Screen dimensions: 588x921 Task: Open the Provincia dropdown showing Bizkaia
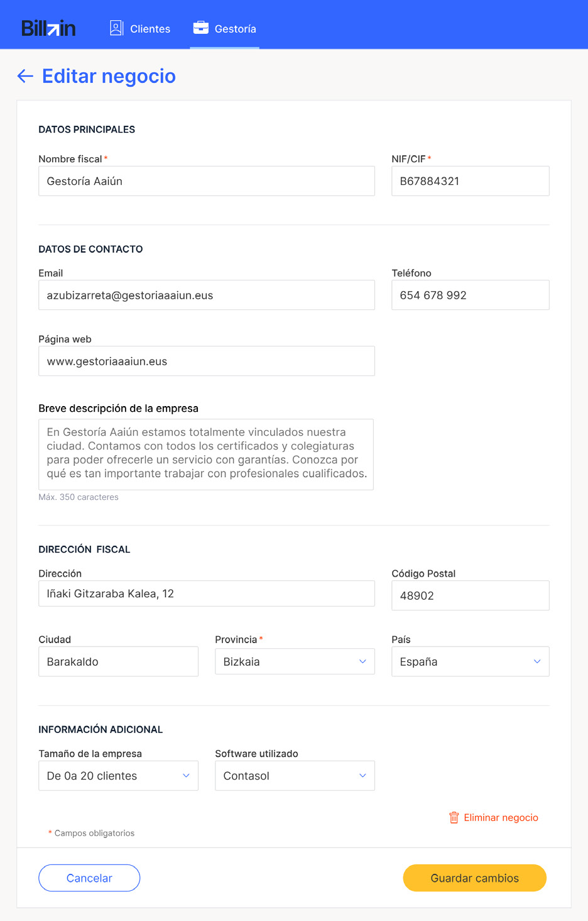tap(295, 661)
